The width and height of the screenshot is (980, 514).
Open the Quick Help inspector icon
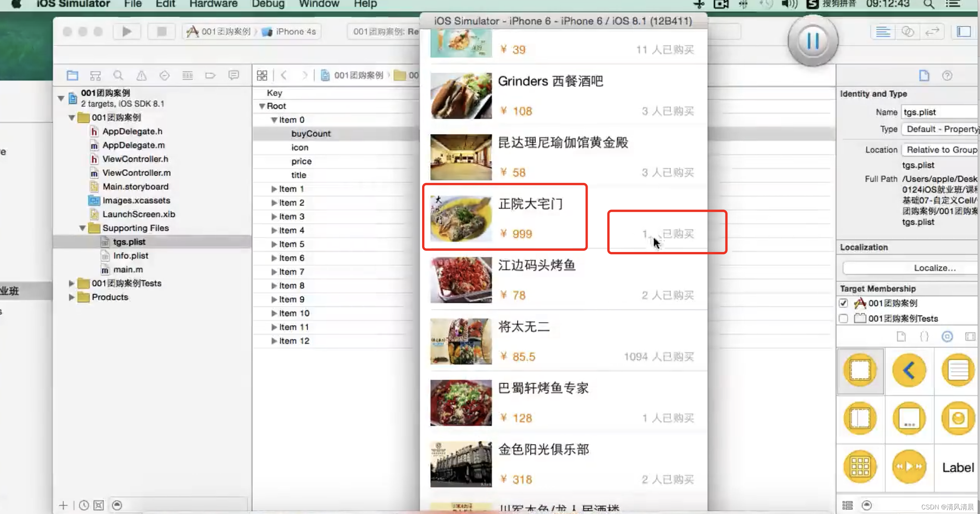[x=947, y=75]
